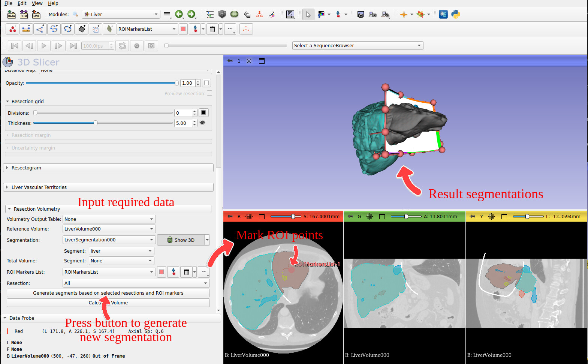The image size is (588, 364).
Task: Expand the Liver Vascular Territories section
Action: (x=109, y=187)
